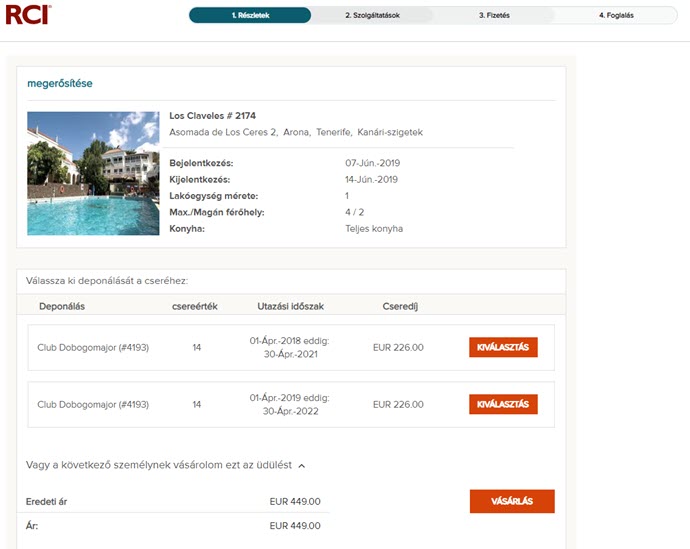Screen dimensions: 690x549
Task: Click the EUR 226.00 fee in the 2021 row
Action: [398, 348]
